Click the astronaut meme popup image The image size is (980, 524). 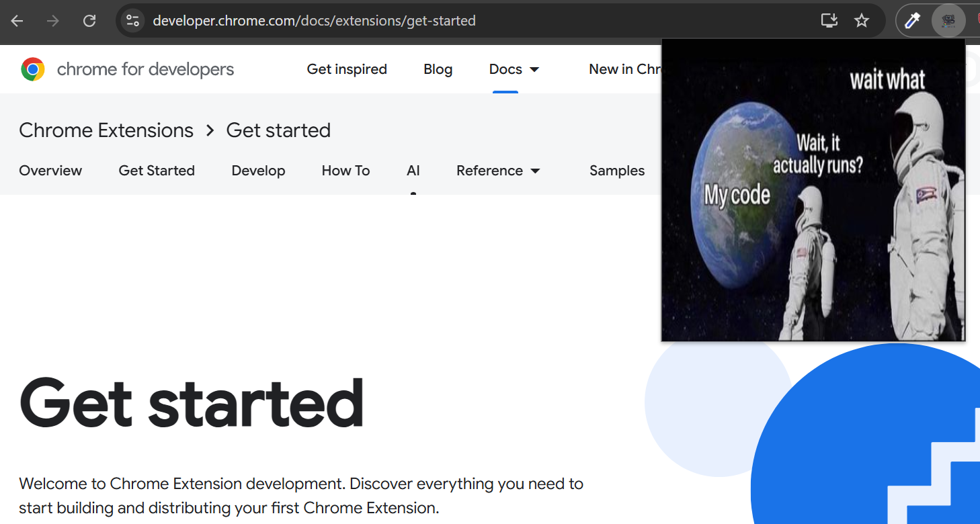click(813, 190)
